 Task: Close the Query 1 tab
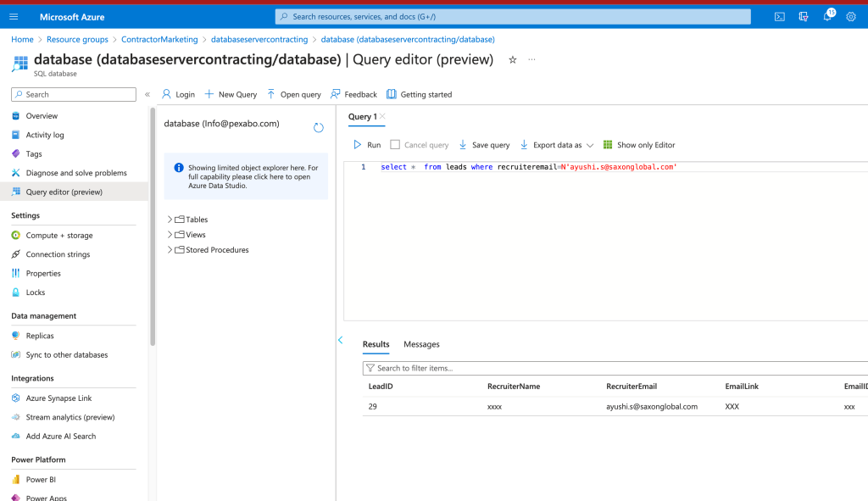pos(382,116)
